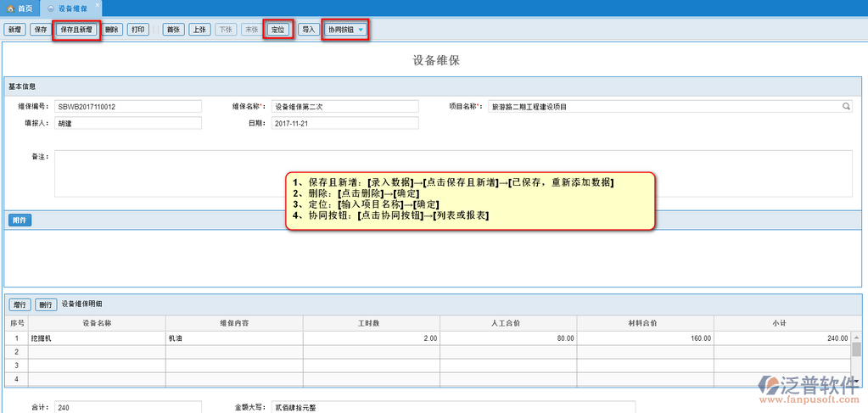
Task: Click 保存且新增 button
Action: point(76,30)
